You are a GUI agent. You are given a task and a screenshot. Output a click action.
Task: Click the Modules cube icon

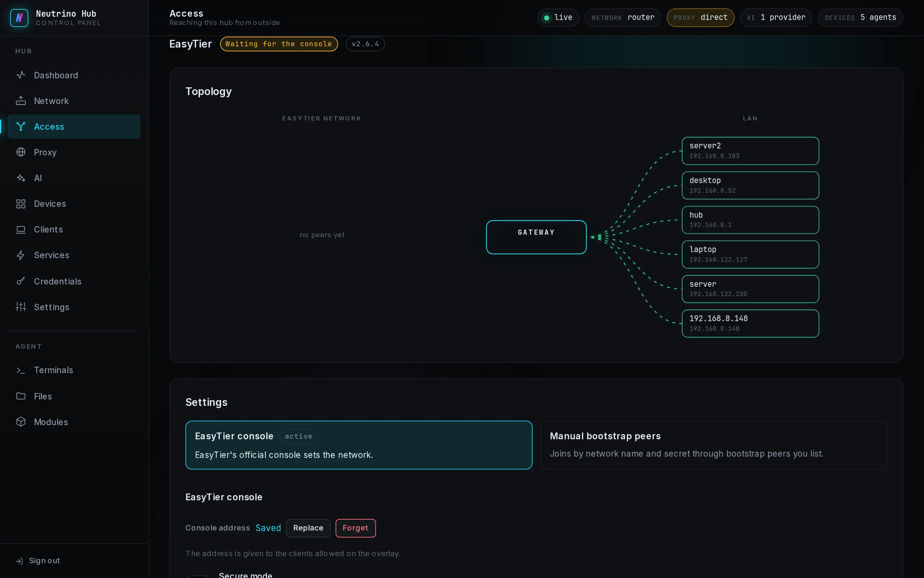tap(21, 422)
